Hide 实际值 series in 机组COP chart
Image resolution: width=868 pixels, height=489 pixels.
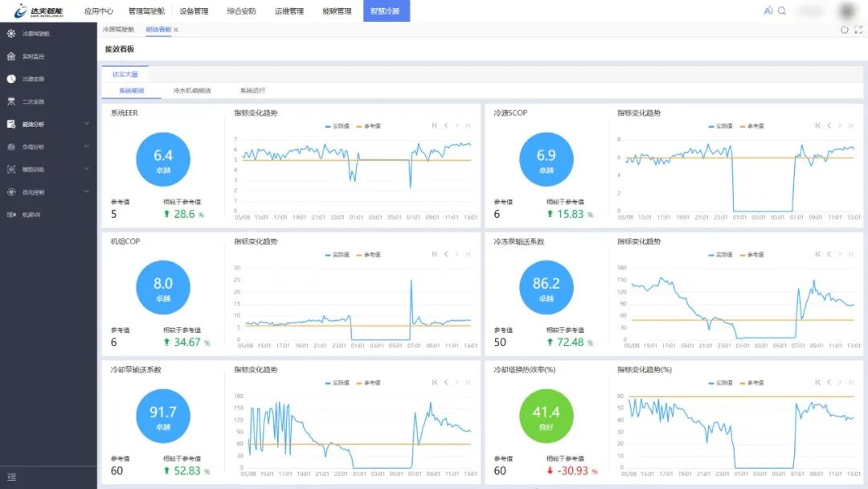(x=335, y=255)
